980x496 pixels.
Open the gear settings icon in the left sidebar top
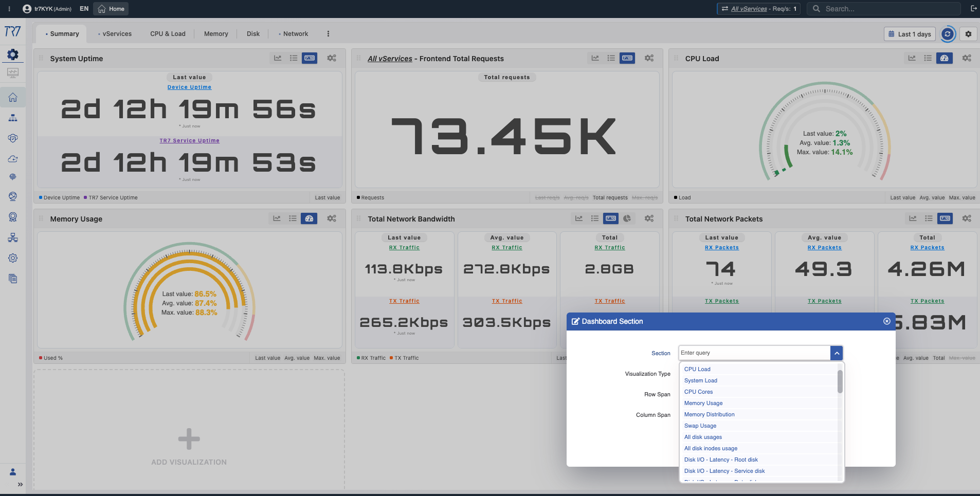(13, 54)
